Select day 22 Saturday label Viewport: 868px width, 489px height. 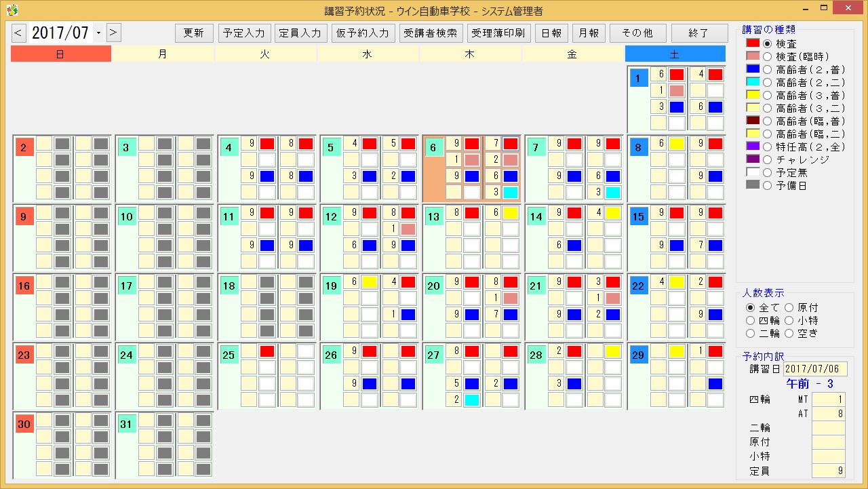tap(638, 286)
